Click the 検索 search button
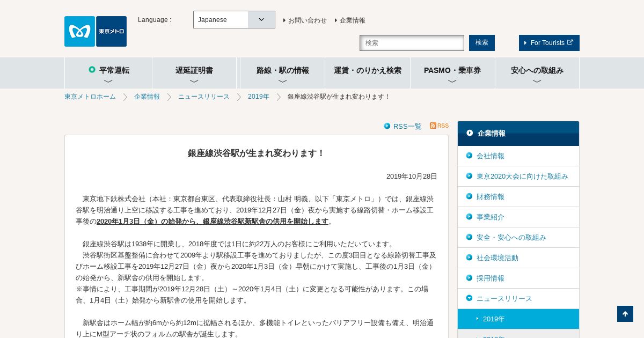The height and width of the screenshot is (338, 644). point(482,43)
